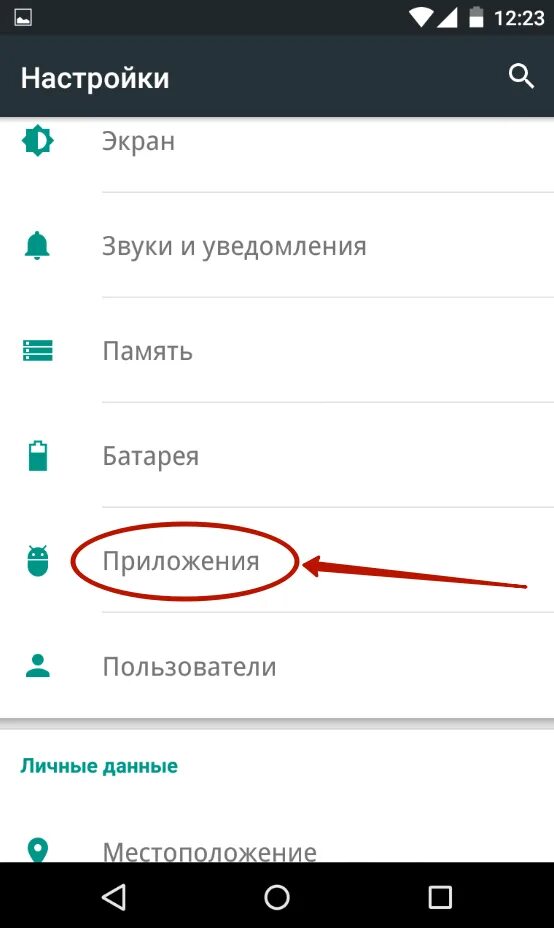Viewport: 554px width, 928px height.
Task: Tap the Android home circle button
Action: (x=276, y=897)
